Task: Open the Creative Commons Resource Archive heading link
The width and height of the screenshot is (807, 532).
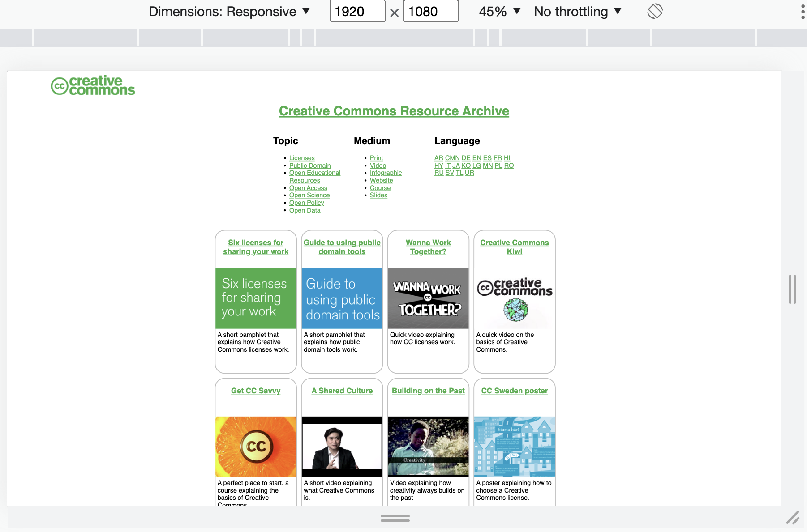Action: coord(394,111)
